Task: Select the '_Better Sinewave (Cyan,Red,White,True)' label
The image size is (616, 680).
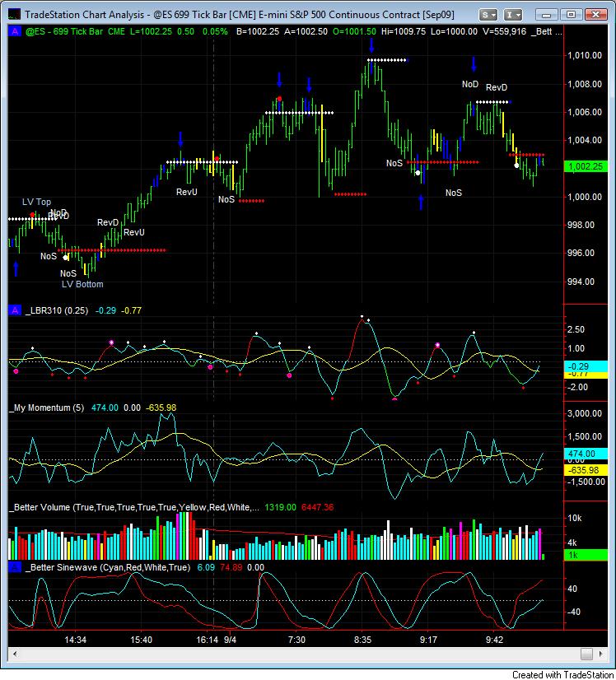Action: coord(108,567)
